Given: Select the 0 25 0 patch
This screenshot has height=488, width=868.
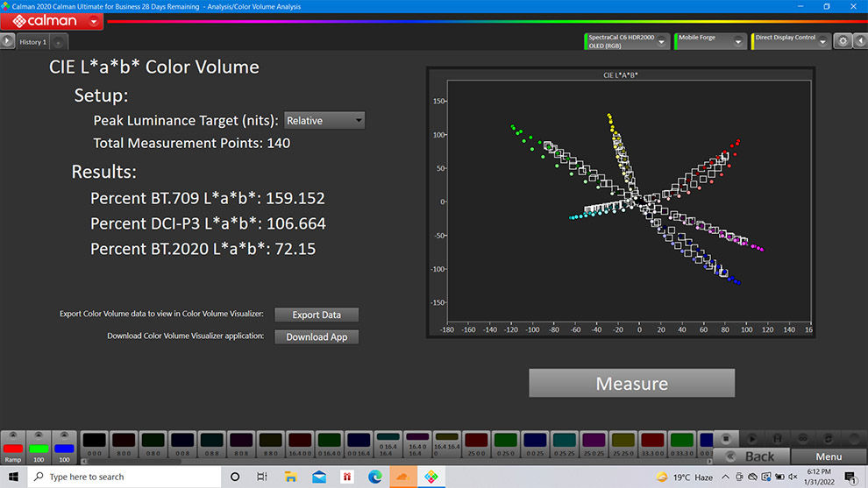Looking at the screenshot, I should coord(505,444).
